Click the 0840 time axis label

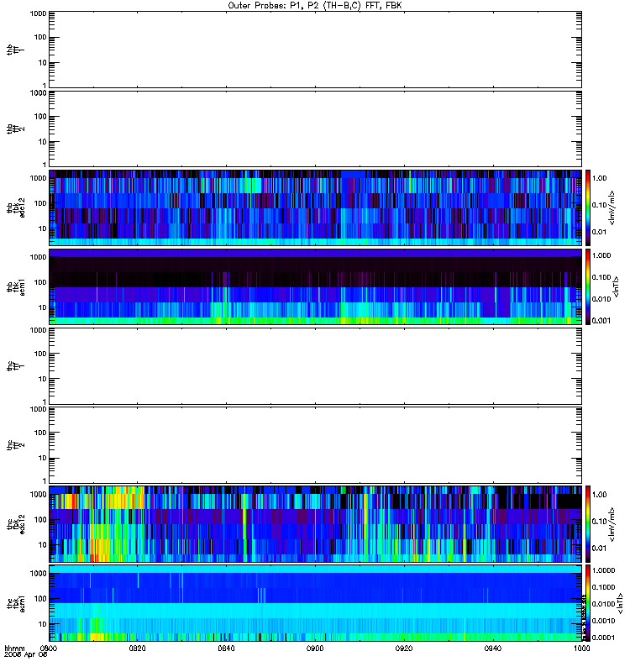click(x=226, y=648)
